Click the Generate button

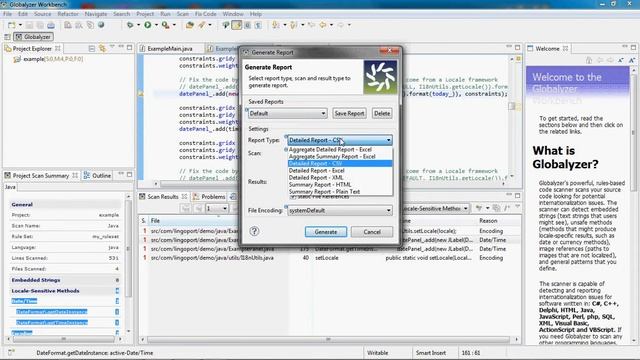pyautogui.click(x=326, y=232)
